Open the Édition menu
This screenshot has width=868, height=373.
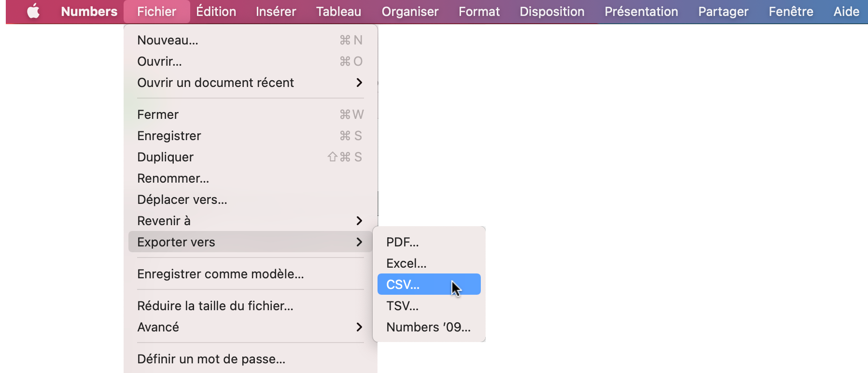pos(216,12)
